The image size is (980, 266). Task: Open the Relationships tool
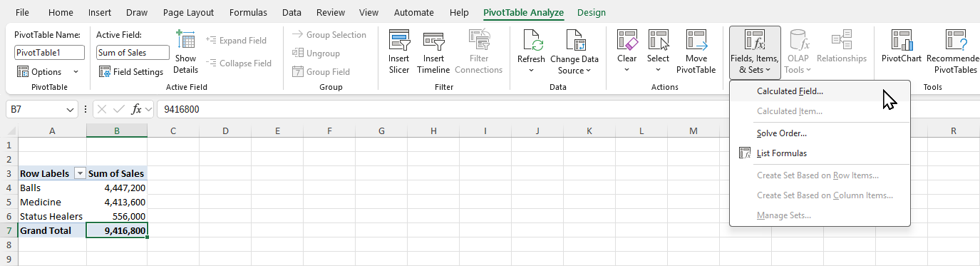click(x=842, y=47)
